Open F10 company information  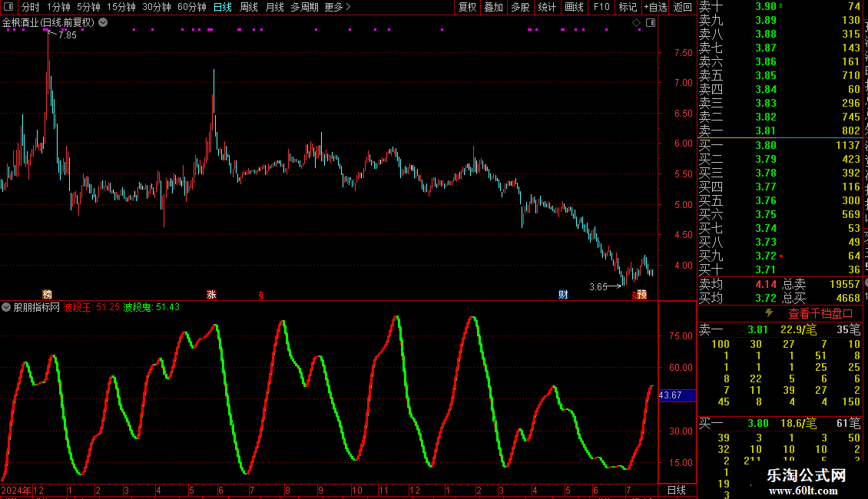601,7
